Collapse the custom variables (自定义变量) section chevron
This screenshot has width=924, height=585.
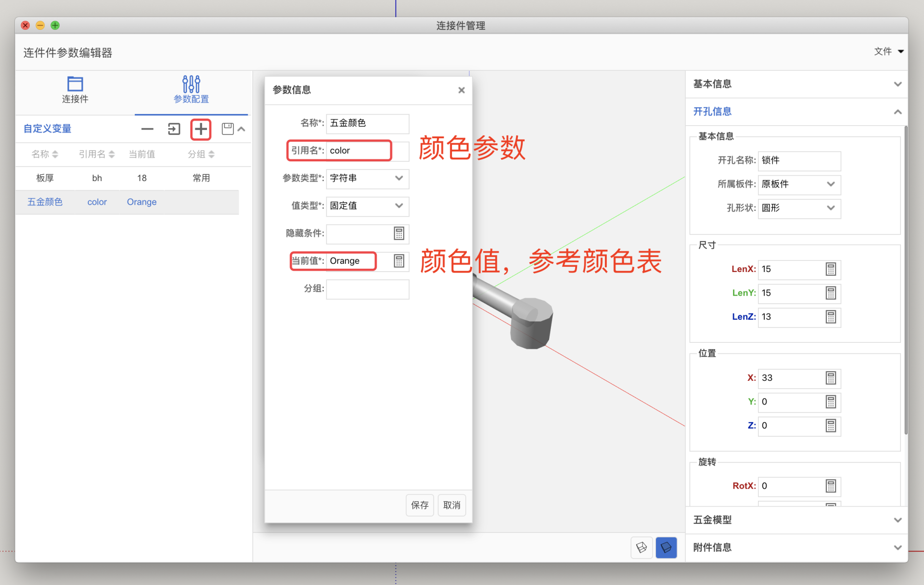point(242,129)
